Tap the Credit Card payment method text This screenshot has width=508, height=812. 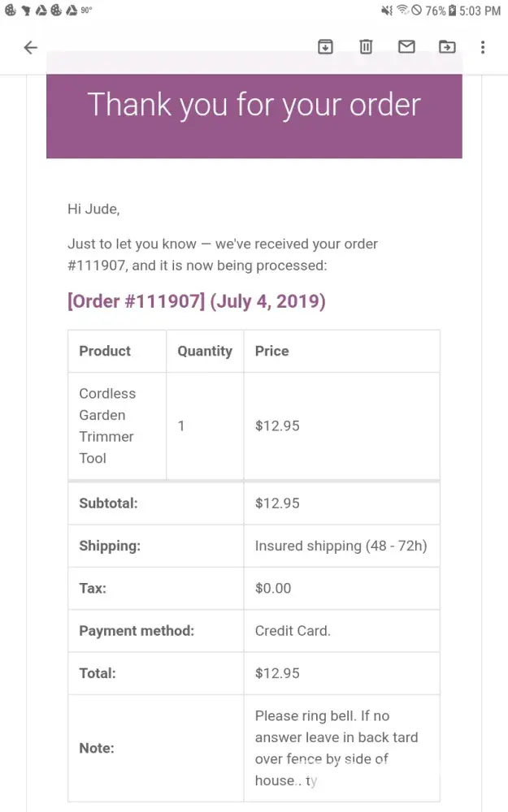293,631
